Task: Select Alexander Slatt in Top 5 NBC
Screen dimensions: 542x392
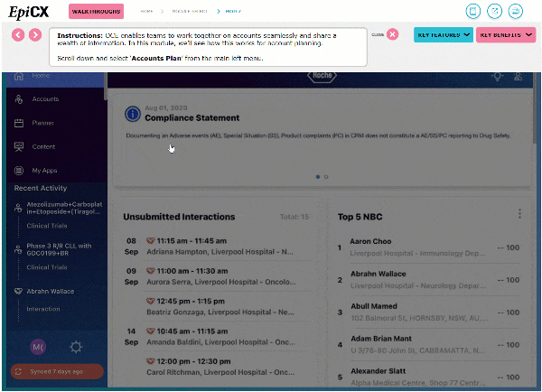Action: point(428,377)
